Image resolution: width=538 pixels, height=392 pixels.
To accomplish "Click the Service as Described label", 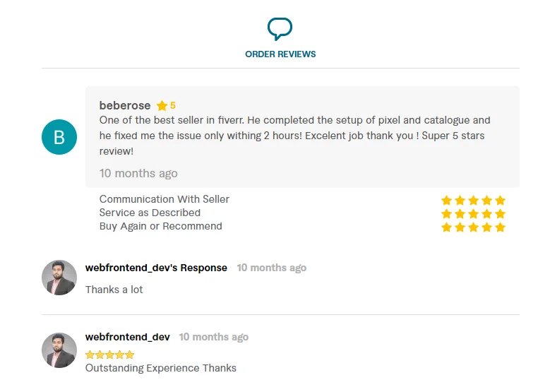I will [150, 213].
